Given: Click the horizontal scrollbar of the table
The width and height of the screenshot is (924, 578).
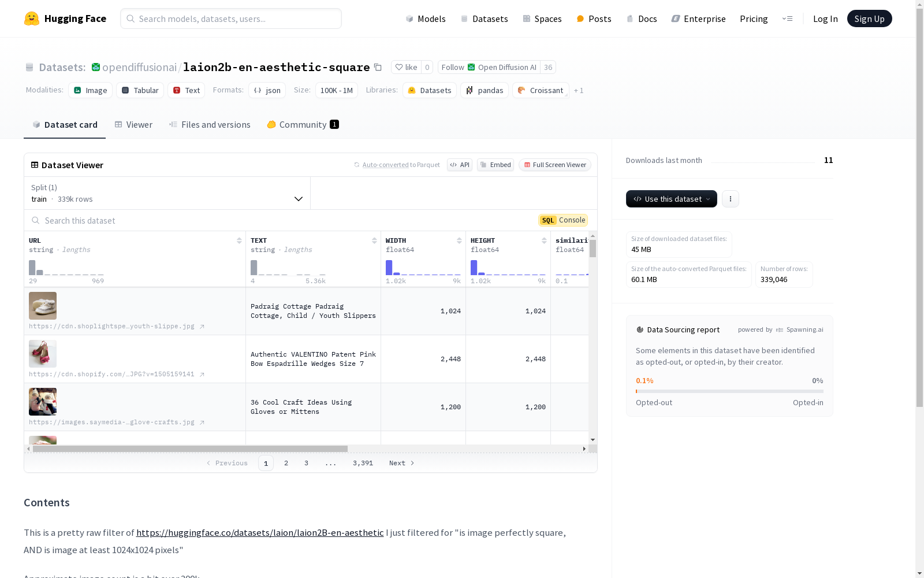Looking at the screenshot, I should 190,449.
